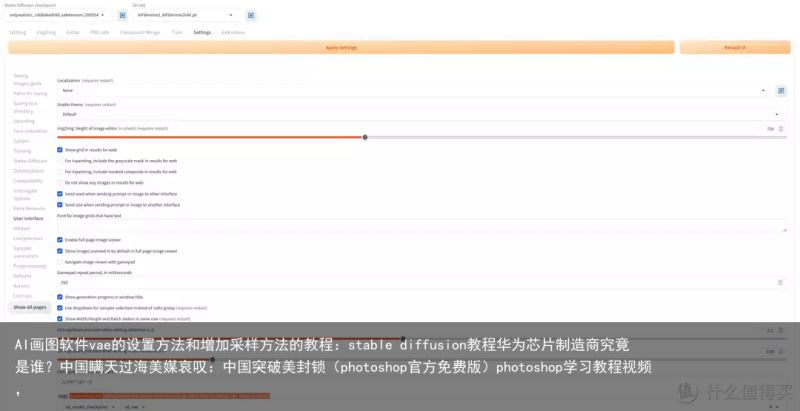Open the SD VAE dropdown
Image resolution: width=800 pixels, height=411 pixels.
click(186, 15)
